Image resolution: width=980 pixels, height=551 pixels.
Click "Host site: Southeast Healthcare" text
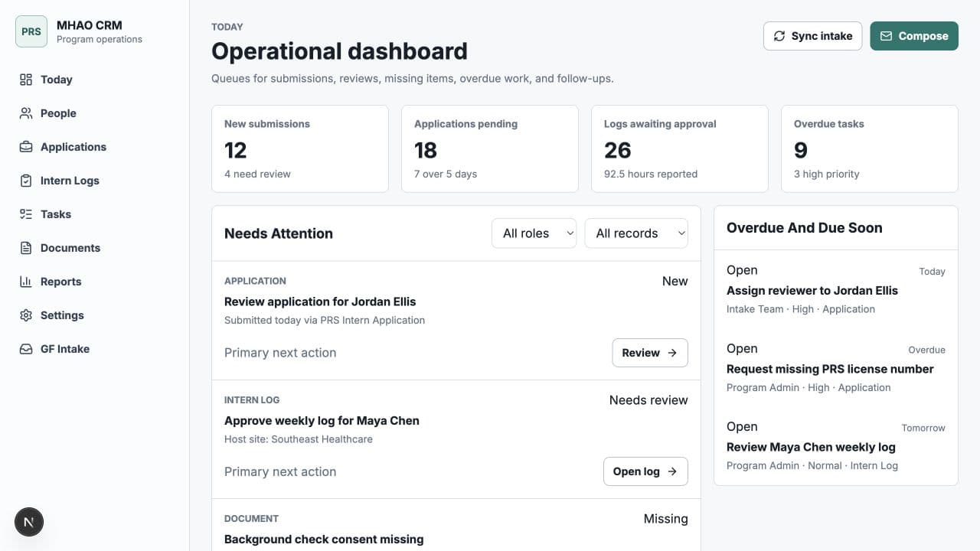pos(299,439)
